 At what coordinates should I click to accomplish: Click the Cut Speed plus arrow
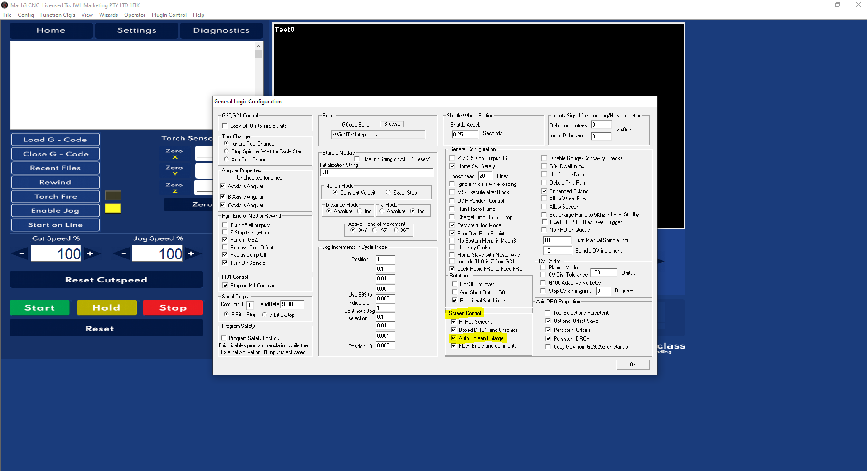(x=91, y=253)
